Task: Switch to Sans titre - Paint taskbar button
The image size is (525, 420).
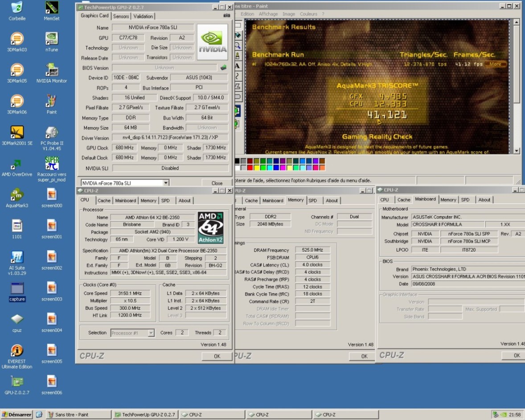Action: pos(78,415)
